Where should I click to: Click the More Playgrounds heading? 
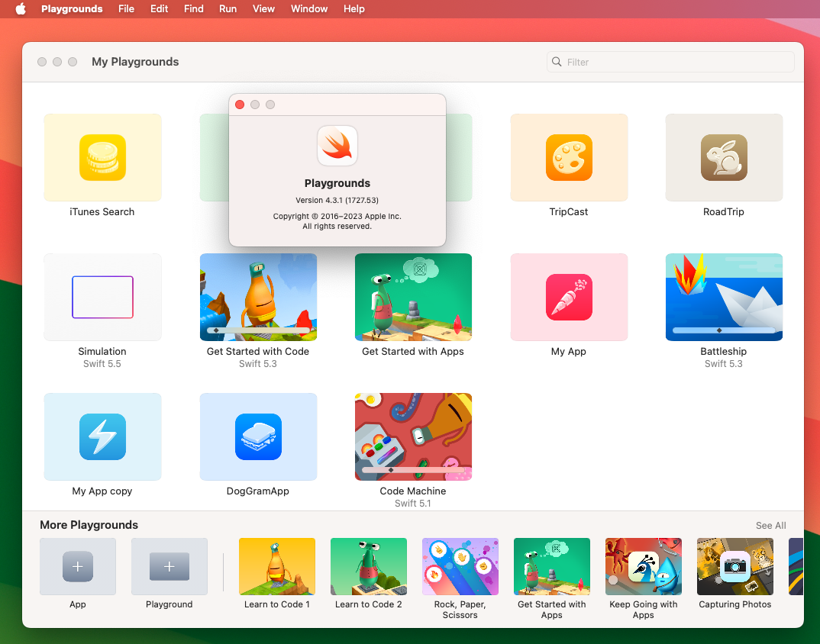tap(89, 525)
